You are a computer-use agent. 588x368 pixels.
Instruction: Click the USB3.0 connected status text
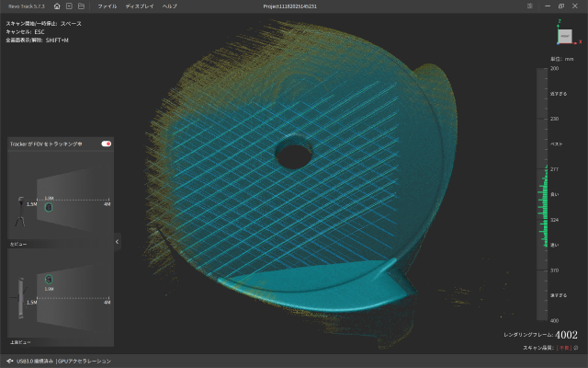[35, 361]
